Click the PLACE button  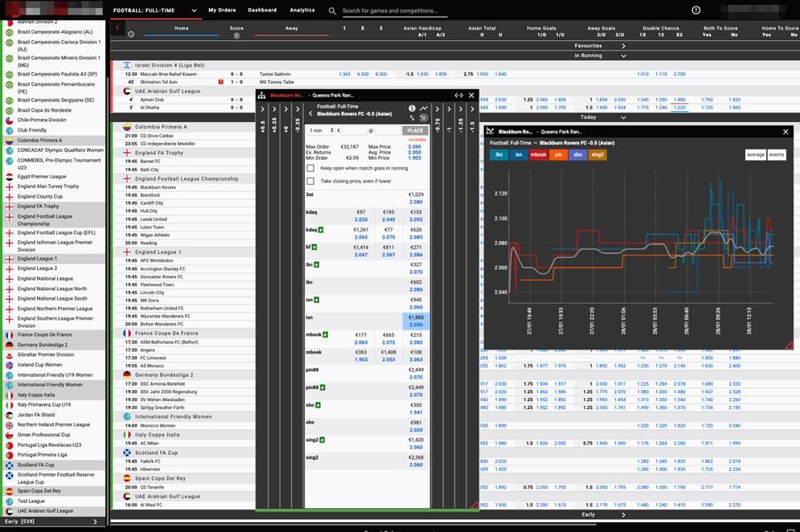pyautogui.click(x=415, y=130)
